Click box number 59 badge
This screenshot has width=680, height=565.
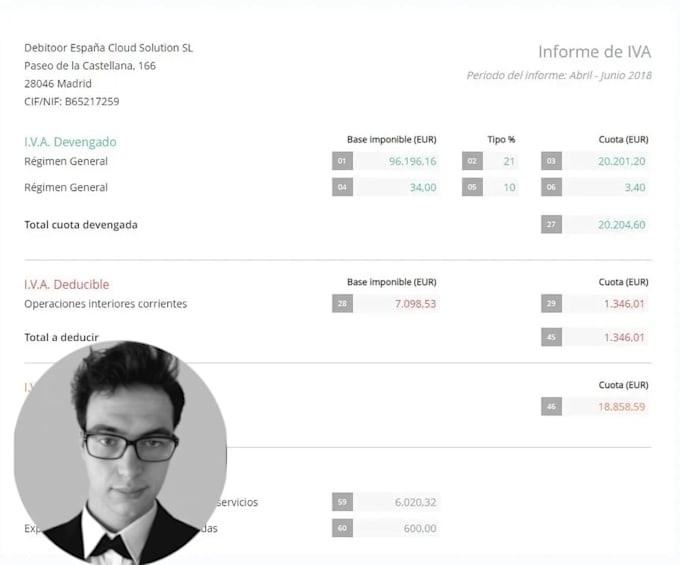[342, 502]
